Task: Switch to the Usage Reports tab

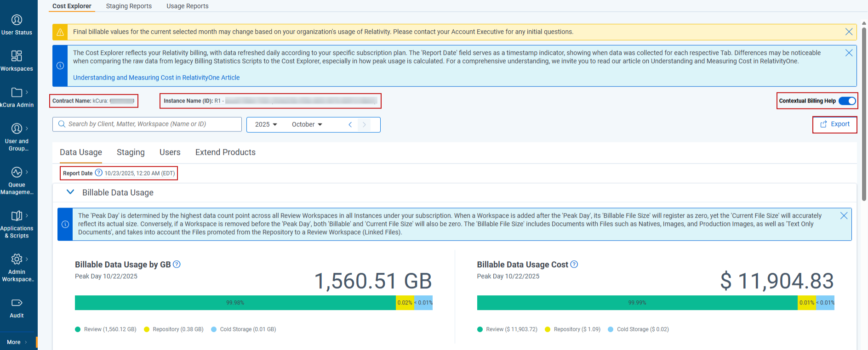Action: click(188, 6)
